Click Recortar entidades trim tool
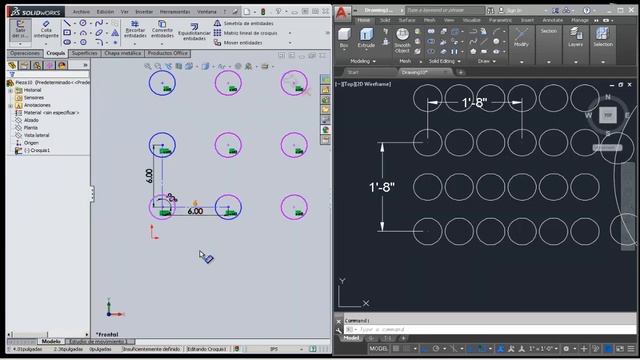The height and width of the screenshot is (360, 640). pos(135,29)
